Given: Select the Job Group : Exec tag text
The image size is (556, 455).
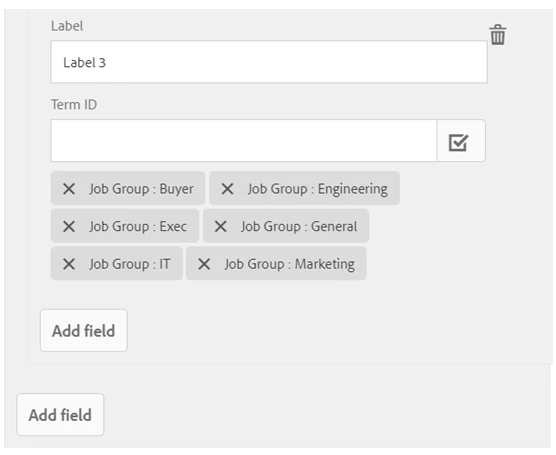Looking at the screenshot, I should [138, 227].
